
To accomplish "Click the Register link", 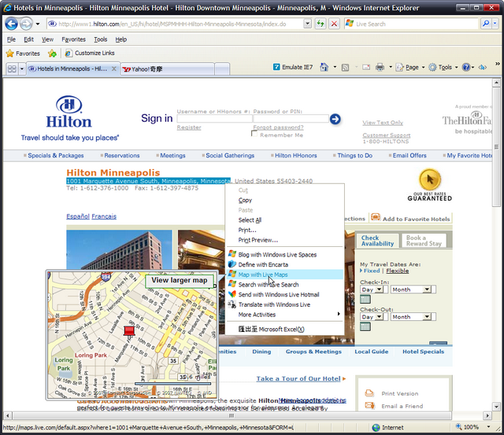I will click(x=189, y=127).
